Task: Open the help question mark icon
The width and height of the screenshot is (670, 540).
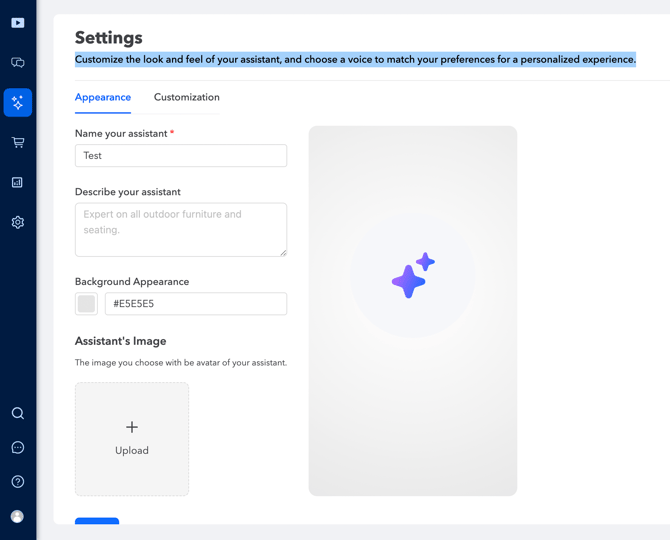Action: coord(18,482)
